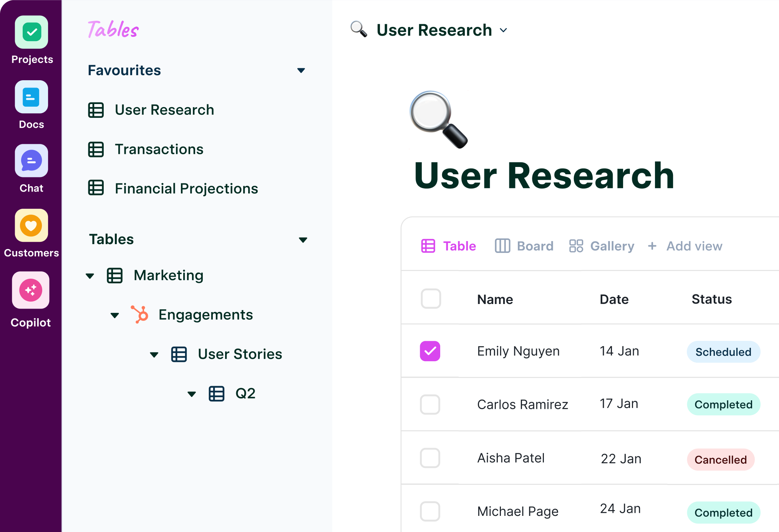Click the Cancelled status badge for Aisha Patel
The image size is (779, 532).
721,459
